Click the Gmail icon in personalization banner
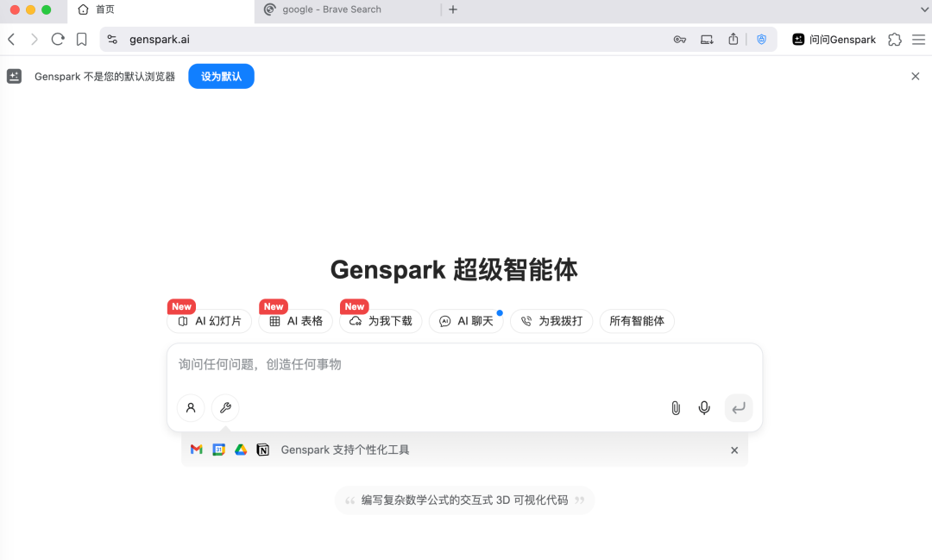 pos(196,449)
